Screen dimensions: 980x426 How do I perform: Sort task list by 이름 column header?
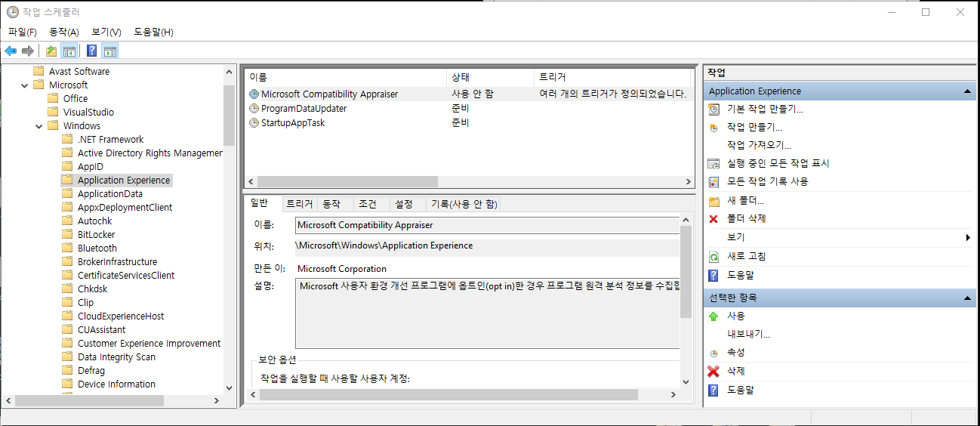(x=346, y=77)
